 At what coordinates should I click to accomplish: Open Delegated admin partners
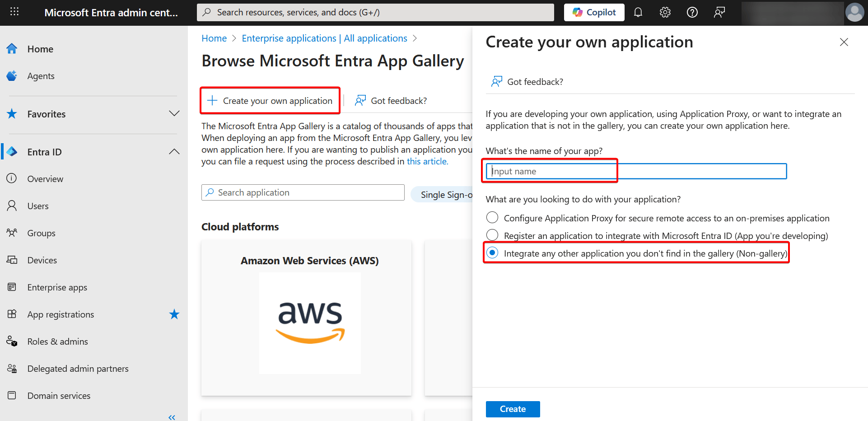coord(78,369)
